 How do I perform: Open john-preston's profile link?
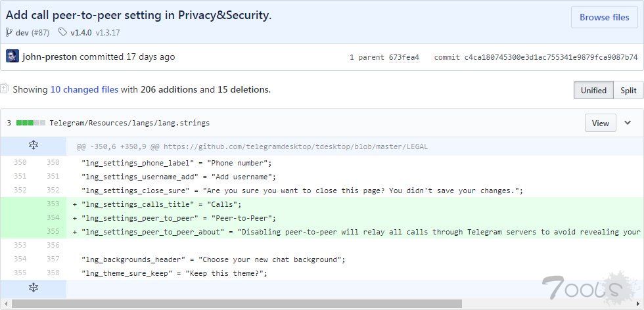(49, 56)
